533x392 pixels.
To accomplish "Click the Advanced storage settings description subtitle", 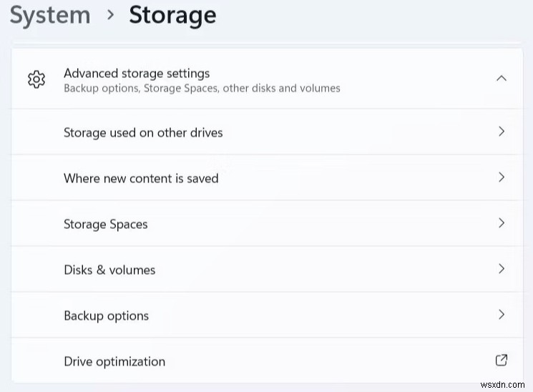I will click(x=202, y=89).
